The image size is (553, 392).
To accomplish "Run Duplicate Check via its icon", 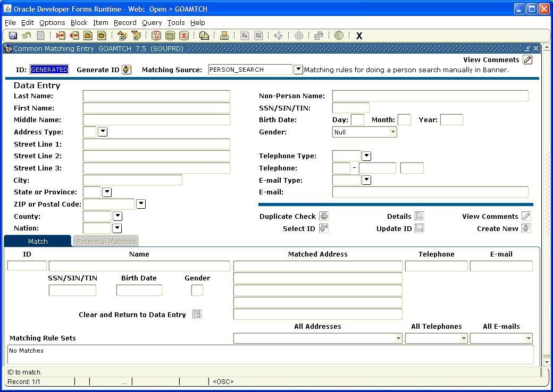I will [x=324, y=216].
